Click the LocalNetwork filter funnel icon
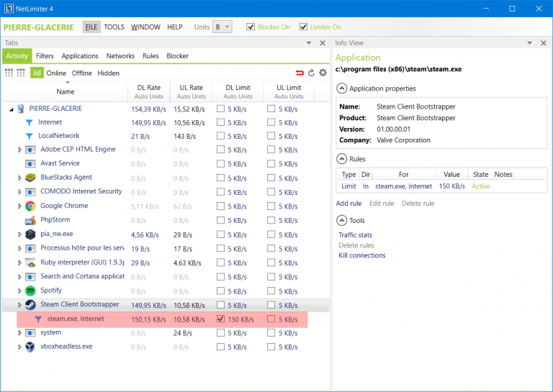Viewport: 553px width, 392px height. (x=30, y=136)
